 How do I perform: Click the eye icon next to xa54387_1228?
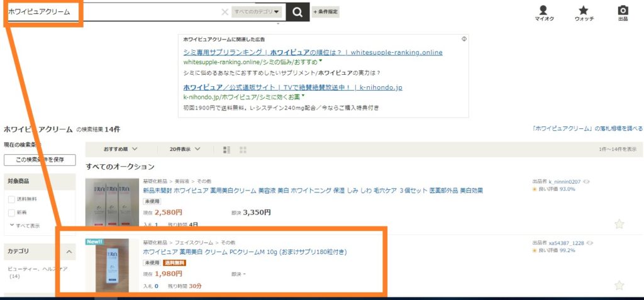point(589,243)
